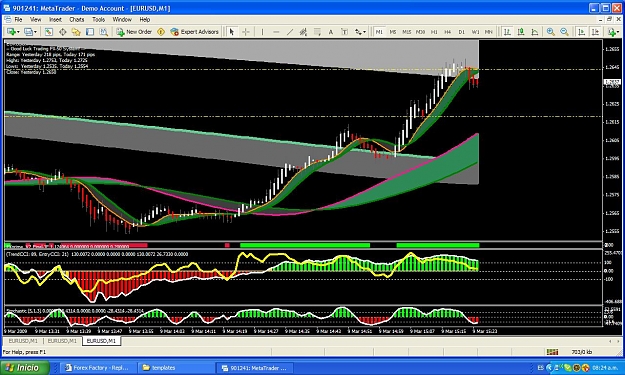
Task: Click the yellow MetaEditor diamond icon
Action: tap(161, 32)
